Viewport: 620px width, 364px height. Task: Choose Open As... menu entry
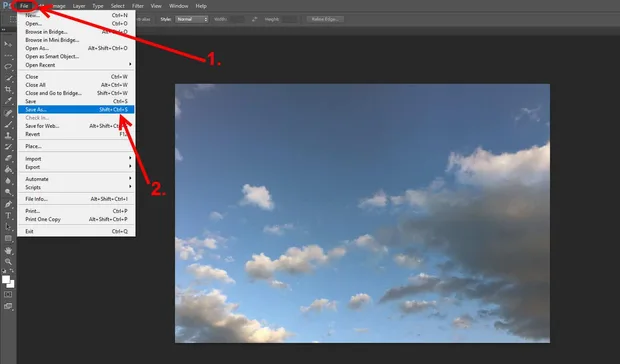tap(76, 48)
